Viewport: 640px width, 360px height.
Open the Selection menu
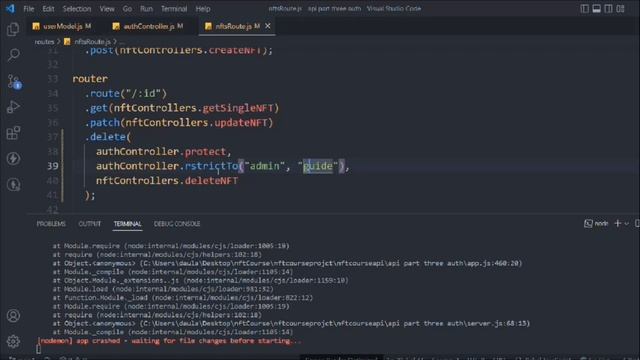tap(77, 9)
